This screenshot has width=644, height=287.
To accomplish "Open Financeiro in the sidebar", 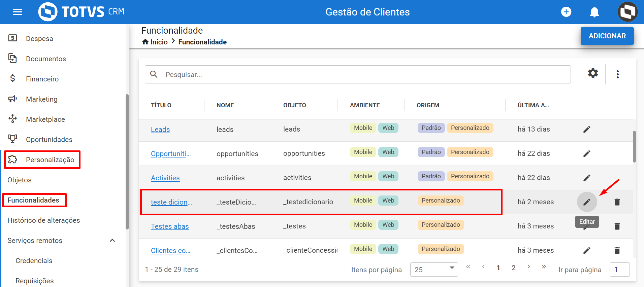I will point(42,79).
